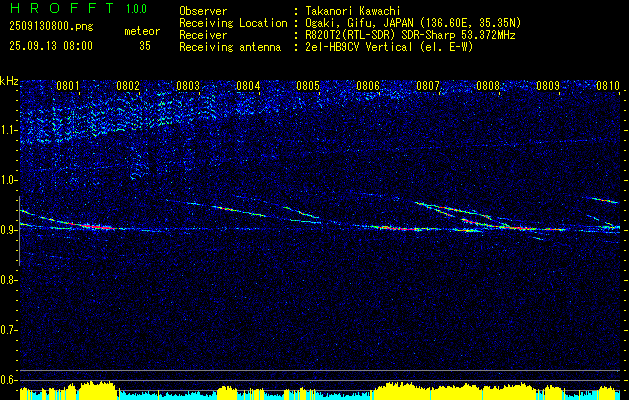The height and width of the screenshot is (400, 629).
Task: Click version number 1.0.0
Action: pos(136,9)
